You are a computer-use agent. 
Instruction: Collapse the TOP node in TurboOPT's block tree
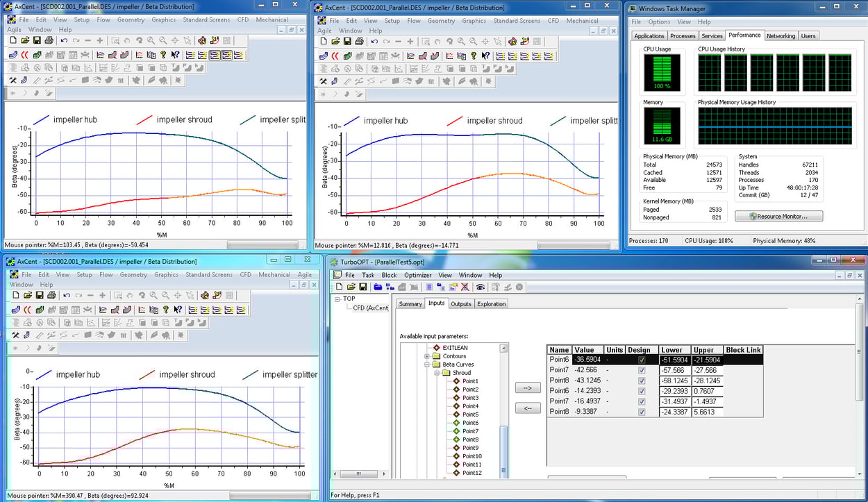coord(339,298)
